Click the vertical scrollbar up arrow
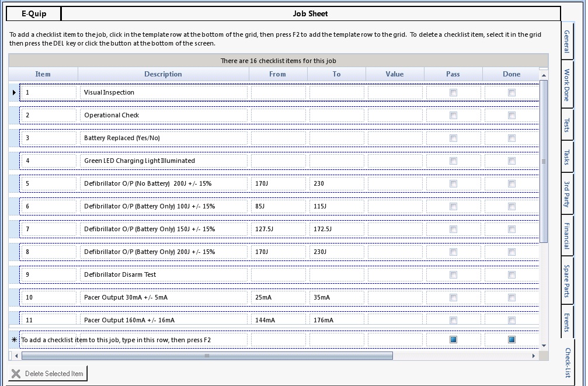 point(544,76)
